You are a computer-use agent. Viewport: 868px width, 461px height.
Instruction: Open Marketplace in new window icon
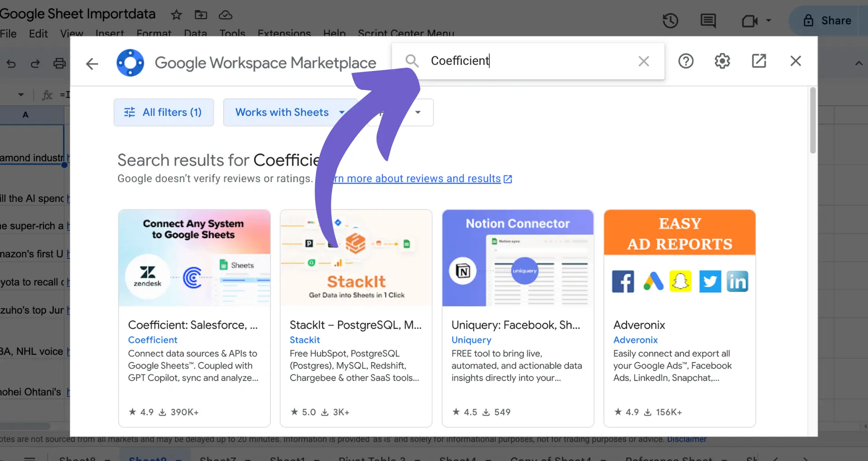[x=759, y=61]
